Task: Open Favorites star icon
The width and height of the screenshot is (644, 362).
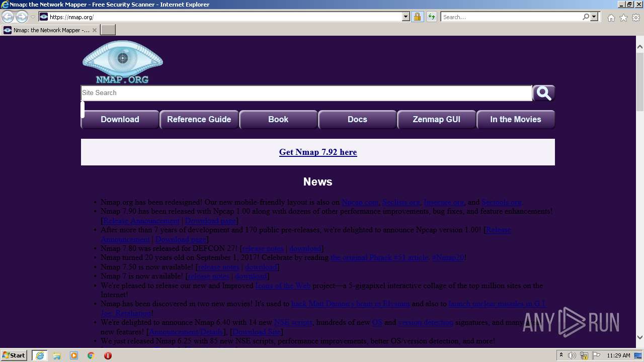Action: click(623, 18)
